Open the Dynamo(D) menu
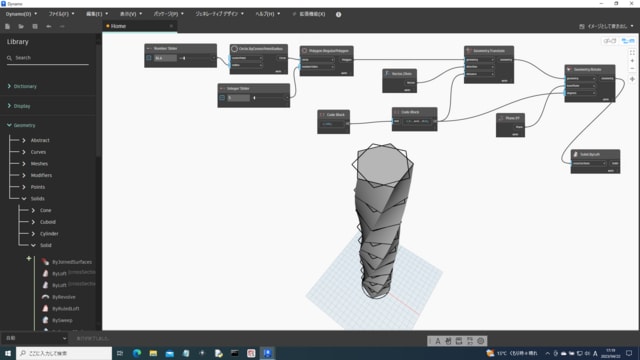 [21, 14]
